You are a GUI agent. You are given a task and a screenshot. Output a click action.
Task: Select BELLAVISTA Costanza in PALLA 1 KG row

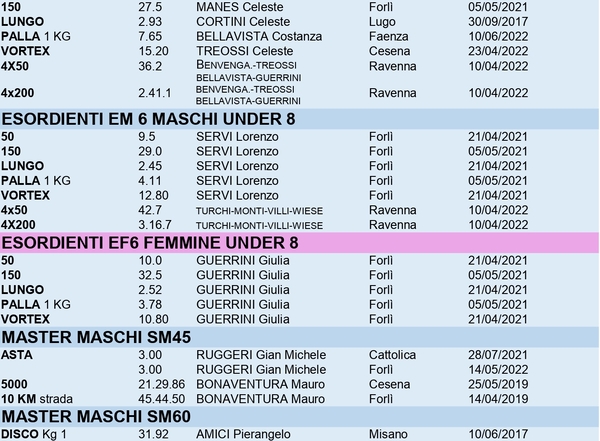point(259,36)
